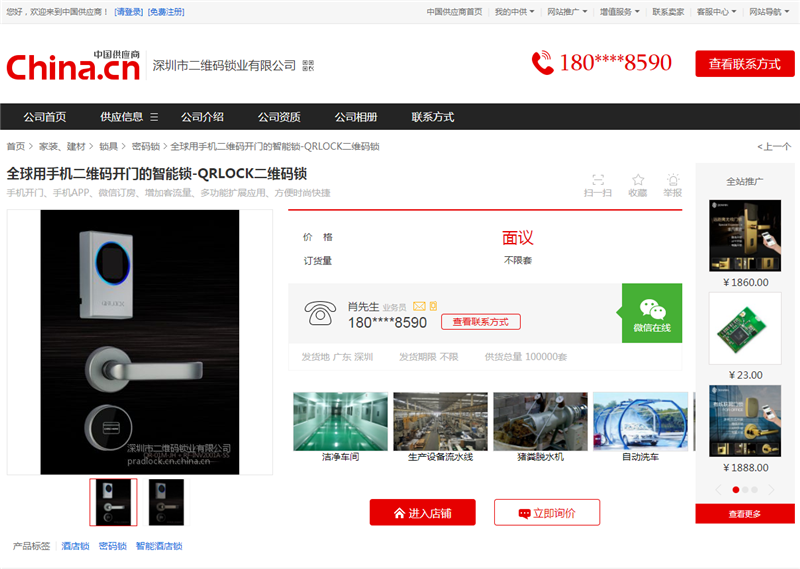Click the red 查看联系方式 header button

click(745, 64)
